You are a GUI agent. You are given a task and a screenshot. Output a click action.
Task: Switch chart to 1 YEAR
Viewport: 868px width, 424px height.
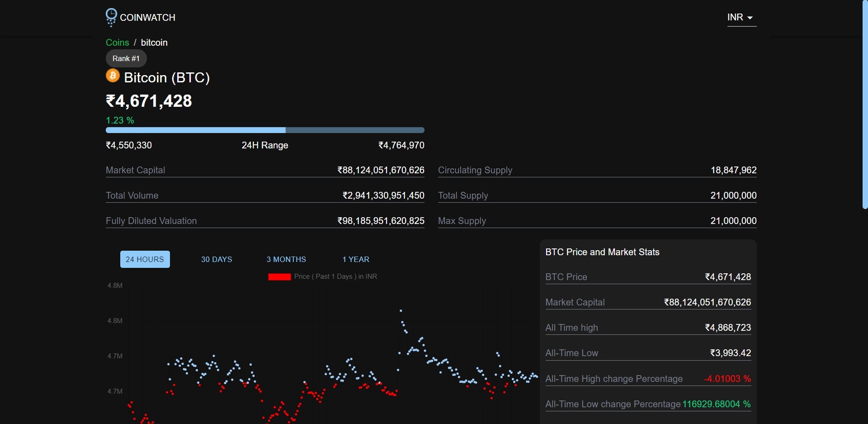[x=356, y=259]
